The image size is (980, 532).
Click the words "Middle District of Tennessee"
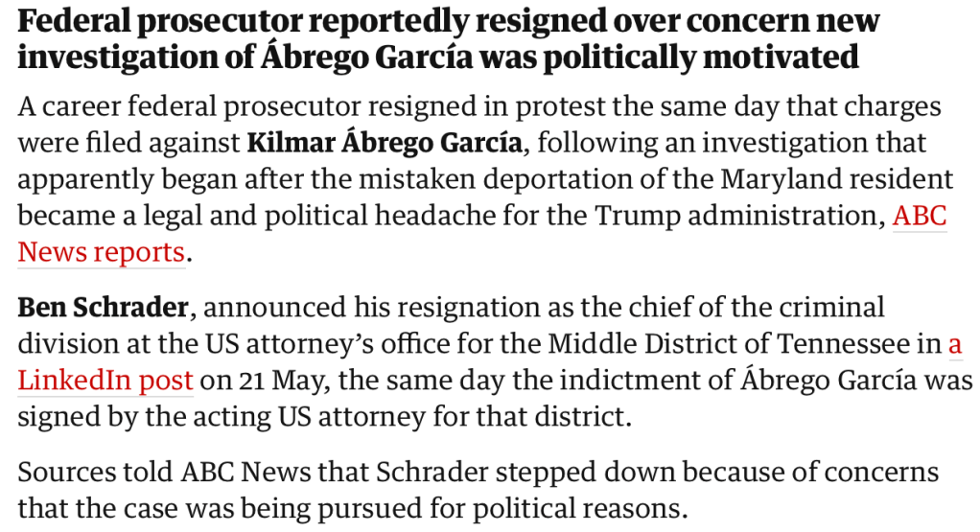pos(735,343)
